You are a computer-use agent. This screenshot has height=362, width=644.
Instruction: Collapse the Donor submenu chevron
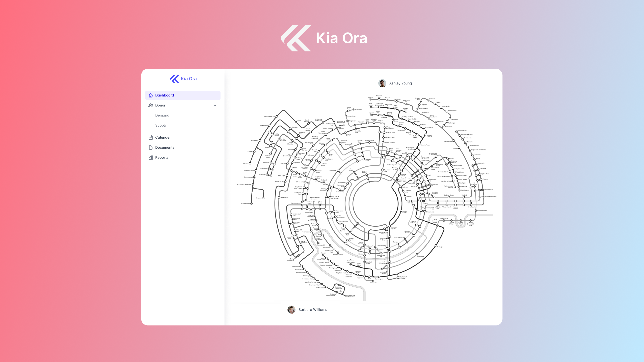[x=215, y=105]
